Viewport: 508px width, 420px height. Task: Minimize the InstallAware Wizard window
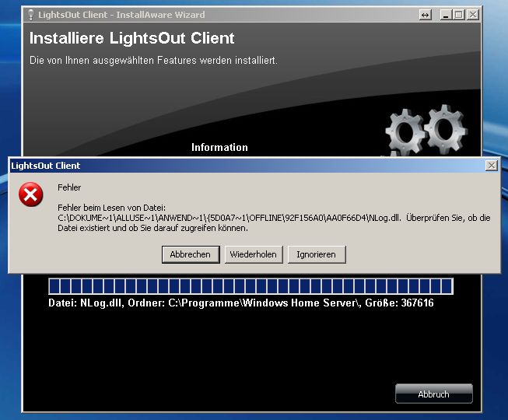pyautogui.click(x=446, y=15)
